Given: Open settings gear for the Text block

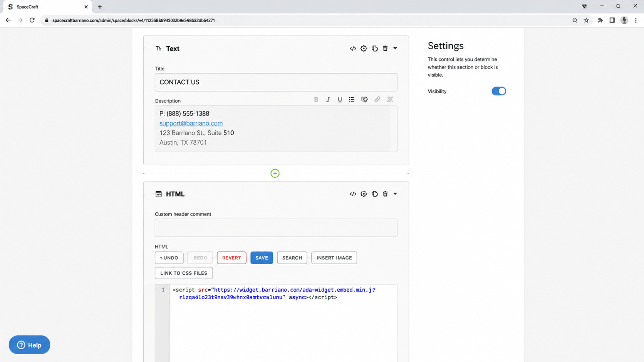Looking at the screenshot, I should point(364,48).
